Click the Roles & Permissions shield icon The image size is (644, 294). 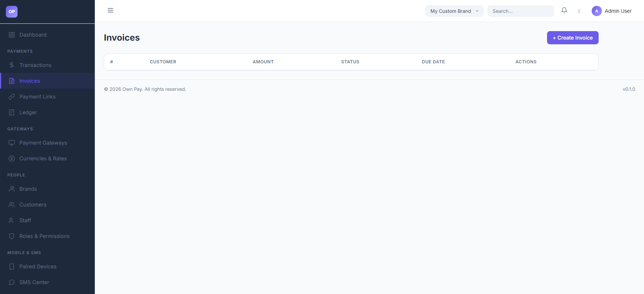tap(12, 236)
